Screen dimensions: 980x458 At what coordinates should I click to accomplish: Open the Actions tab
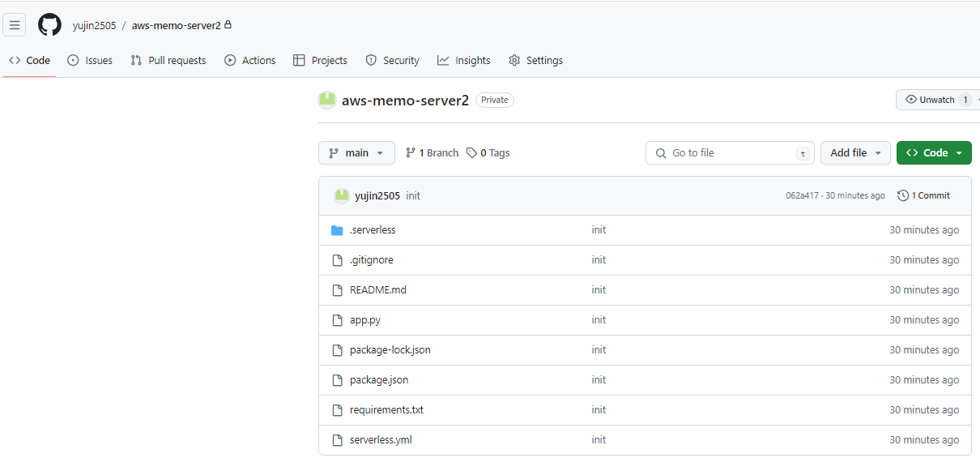click(250, 61)
